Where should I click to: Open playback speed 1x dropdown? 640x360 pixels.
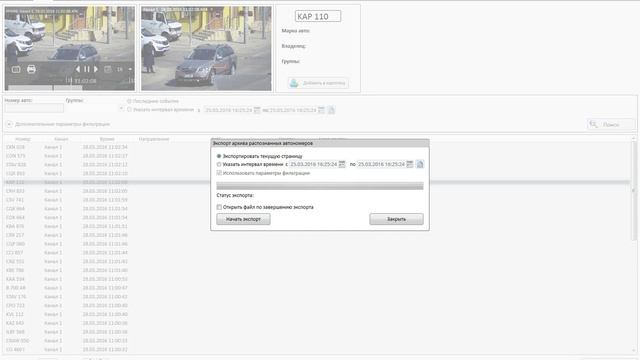coord(124,69)
